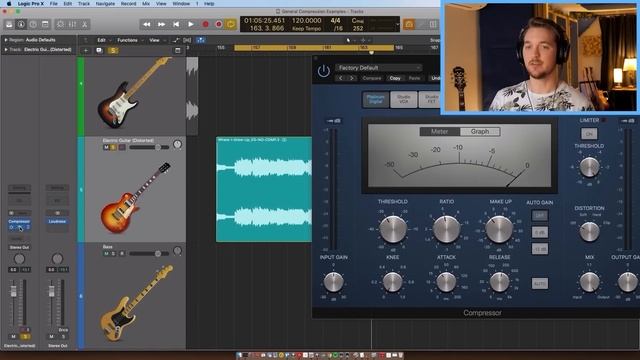640x360 pixels.
Task: Click the Bass guitar track icon
Action: [x=136, y=303]
